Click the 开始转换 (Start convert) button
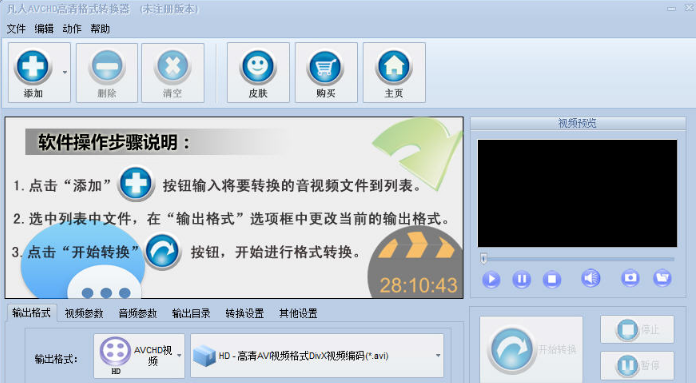 (x=531, y=350)
